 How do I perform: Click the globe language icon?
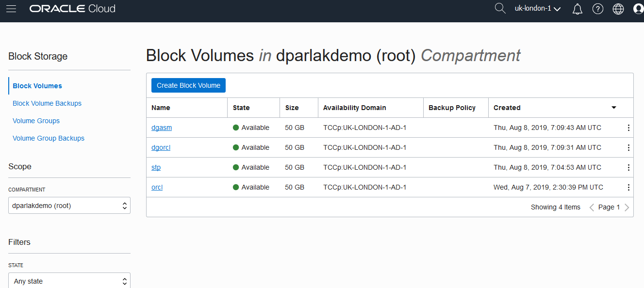tap(618, 9)
